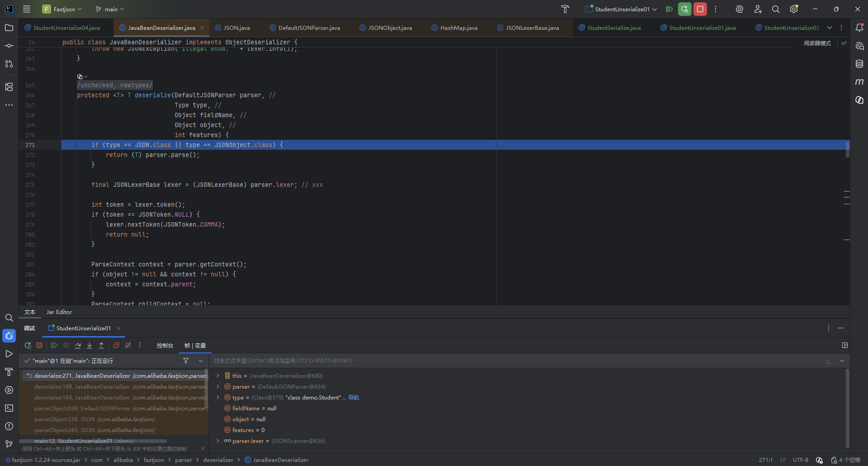Open the console tab in debugger
The image size is (868, 466).
point(165,346)
